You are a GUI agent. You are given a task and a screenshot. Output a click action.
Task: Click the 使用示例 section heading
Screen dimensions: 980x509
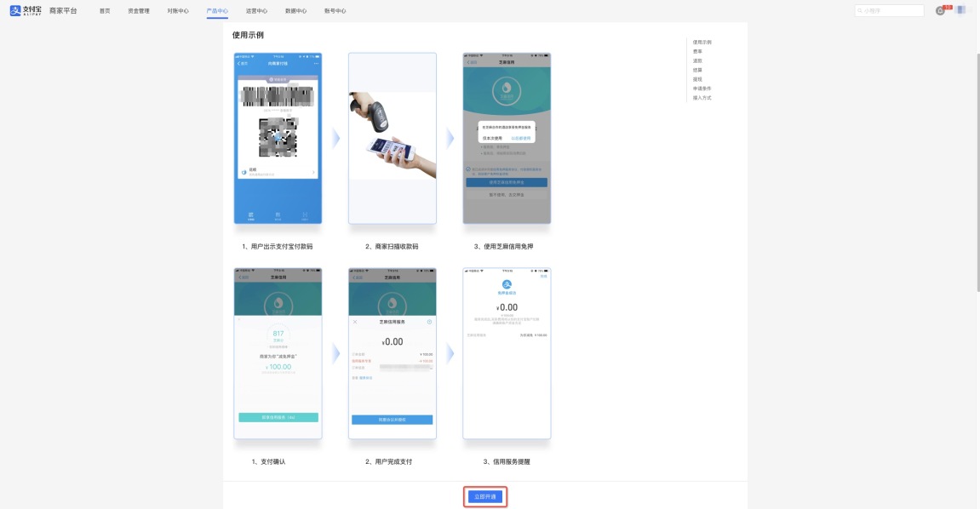tap(248, 35)
